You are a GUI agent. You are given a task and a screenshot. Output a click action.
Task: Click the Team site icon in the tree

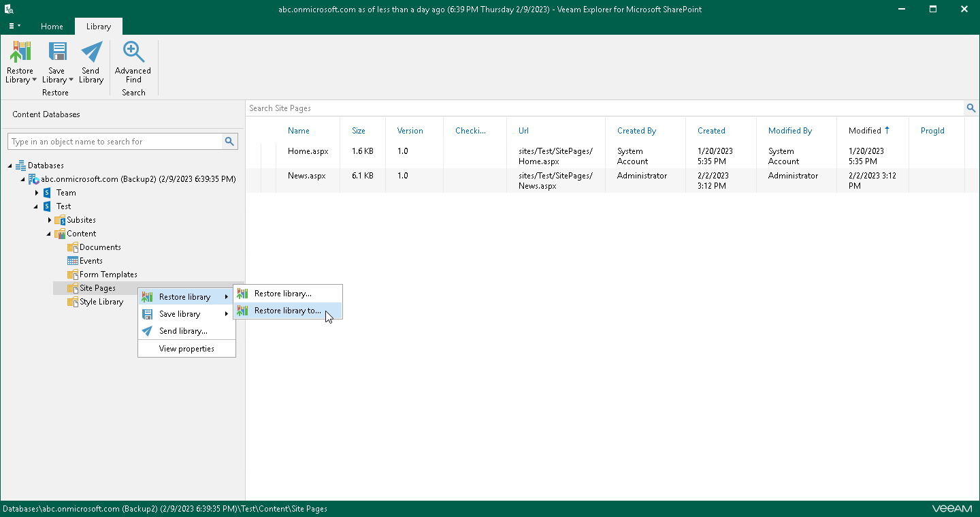pyautogui.click(x=46, y=193)
